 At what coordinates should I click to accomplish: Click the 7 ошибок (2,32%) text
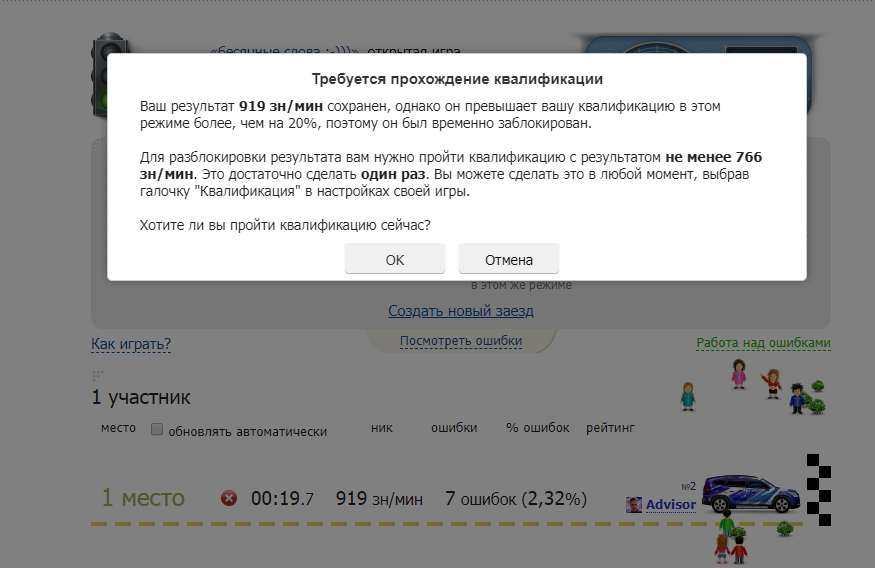tap(516, 498)
